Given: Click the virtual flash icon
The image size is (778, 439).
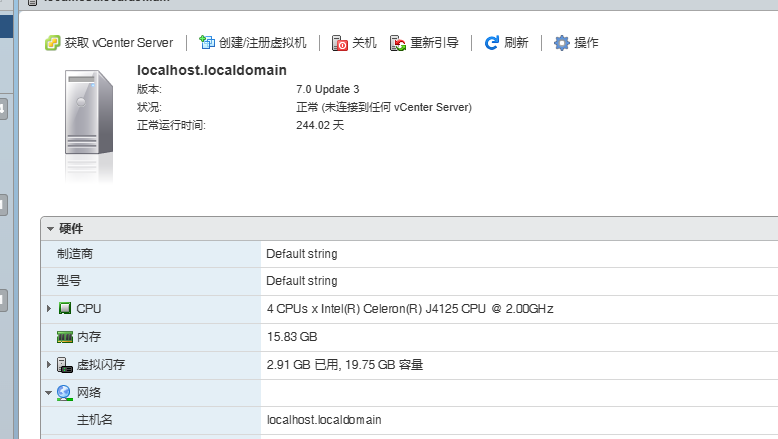Looking at the screenshot, I should click(65, 365).
